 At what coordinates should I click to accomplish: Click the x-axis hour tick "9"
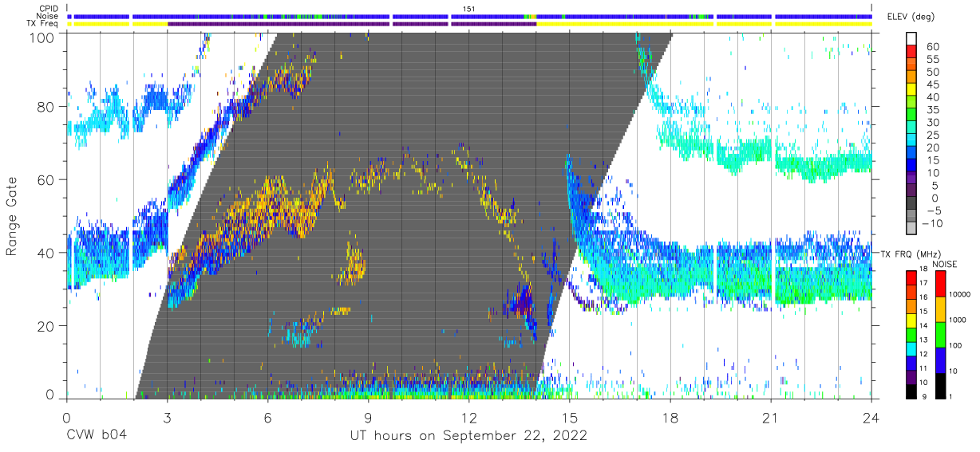pos(368,417)
